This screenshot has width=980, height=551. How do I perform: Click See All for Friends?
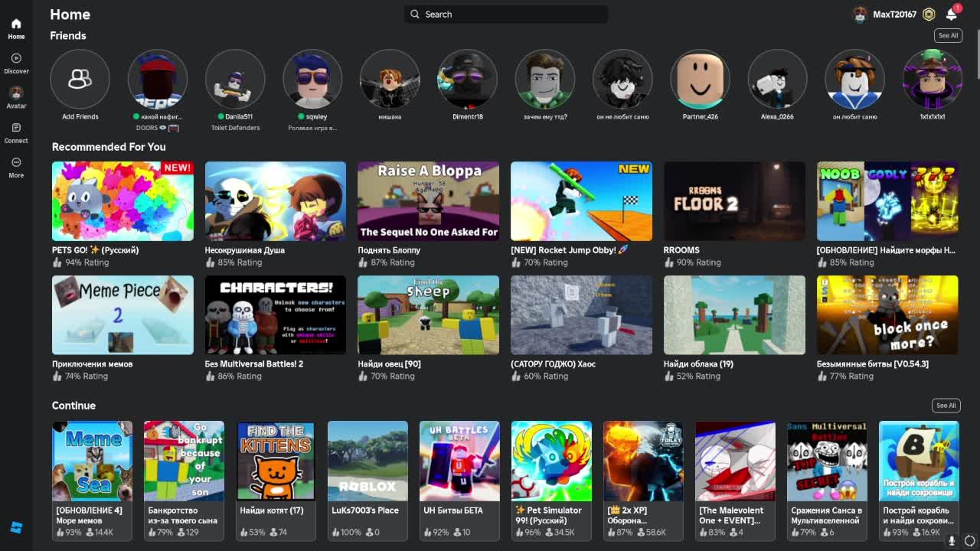tap(948, 36)
